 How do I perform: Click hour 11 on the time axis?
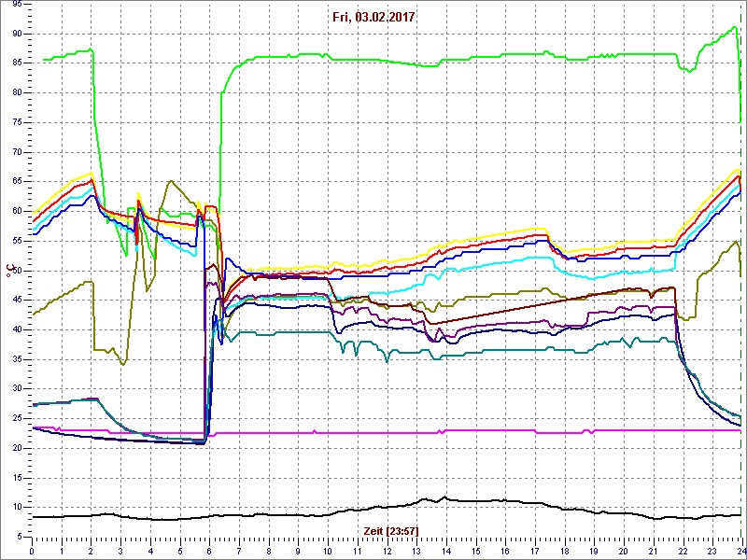point(357,550)
